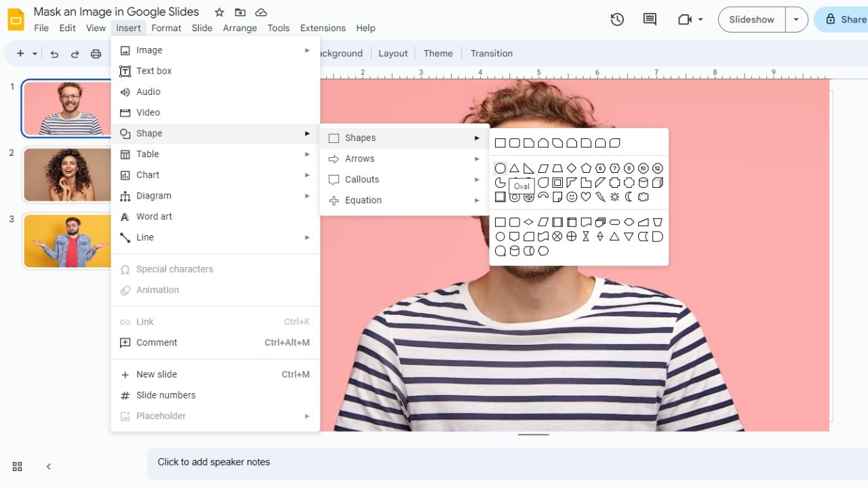The image size is (868, 488).
Task: Choose the Cube shape
Action: 658,182
